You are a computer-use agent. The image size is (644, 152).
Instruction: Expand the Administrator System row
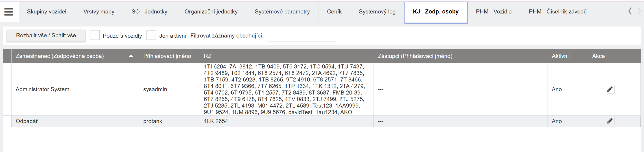tap(7, 89)
